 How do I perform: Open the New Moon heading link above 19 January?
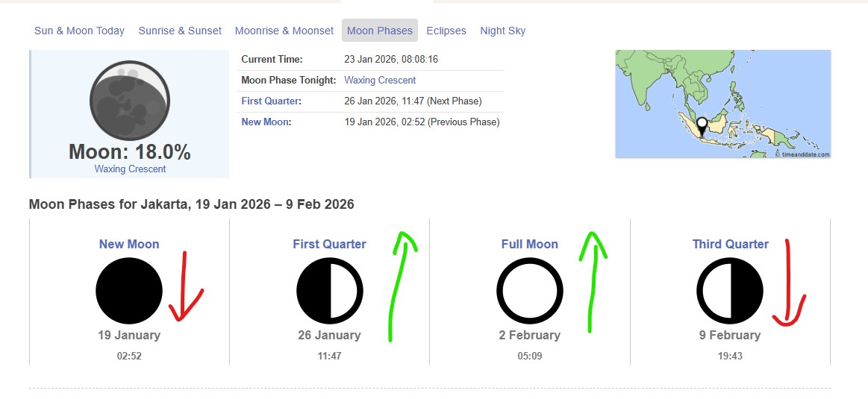click(x=129, y=244)
